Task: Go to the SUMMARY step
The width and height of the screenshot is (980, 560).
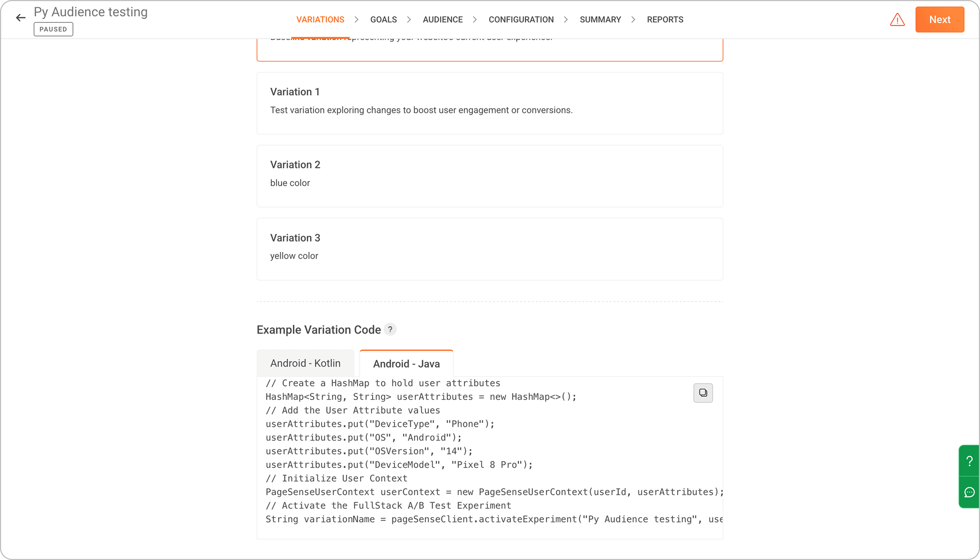Action: [600, 20]
